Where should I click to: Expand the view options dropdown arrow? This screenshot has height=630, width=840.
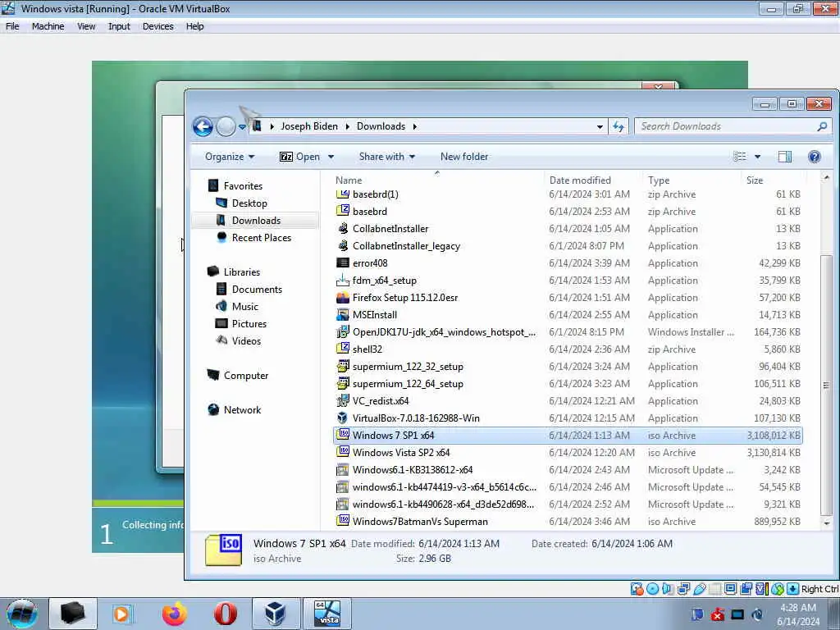pyautogui.click(x=757, y=157)
